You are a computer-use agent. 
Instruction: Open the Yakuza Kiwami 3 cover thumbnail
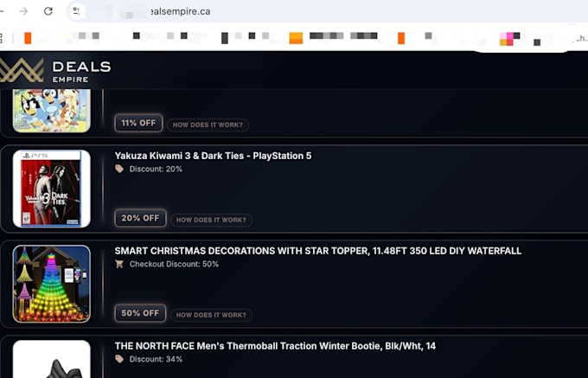[52, 189]
